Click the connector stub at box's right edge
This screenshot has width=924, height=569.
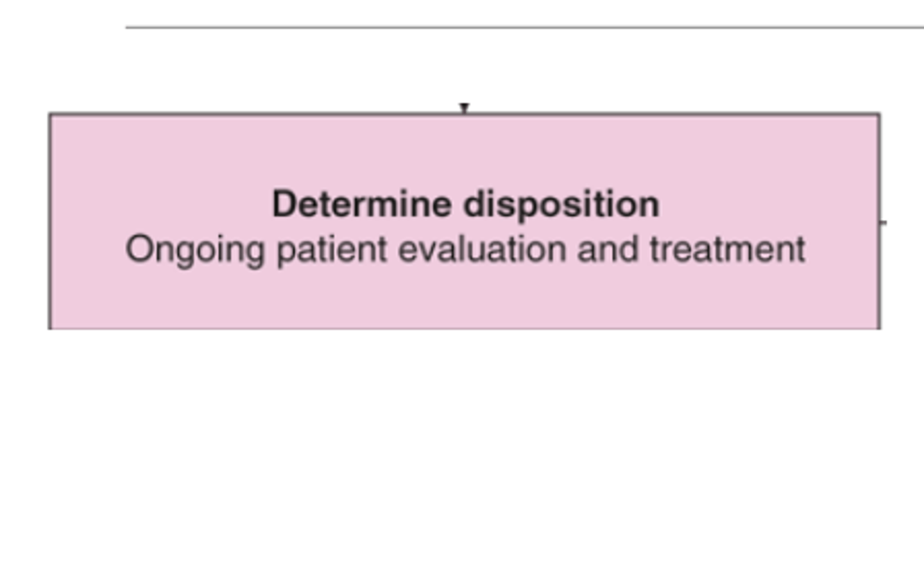(x=884, y=223)
